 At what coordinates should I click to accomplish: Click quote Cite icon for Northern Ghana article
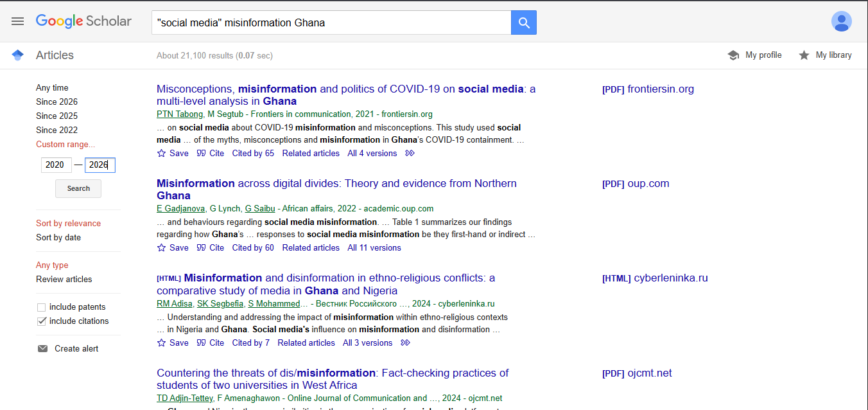(201, 247)
